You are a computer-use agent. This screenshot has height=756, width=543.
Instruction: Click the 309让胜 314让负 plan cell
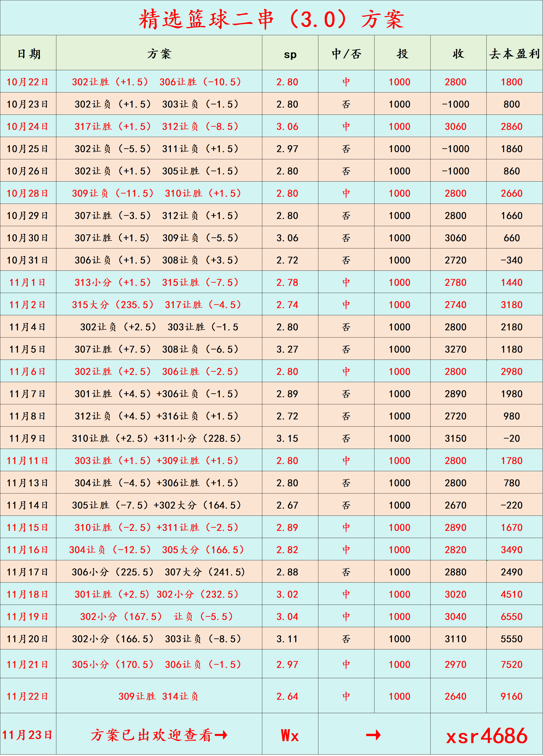point(159,696)
